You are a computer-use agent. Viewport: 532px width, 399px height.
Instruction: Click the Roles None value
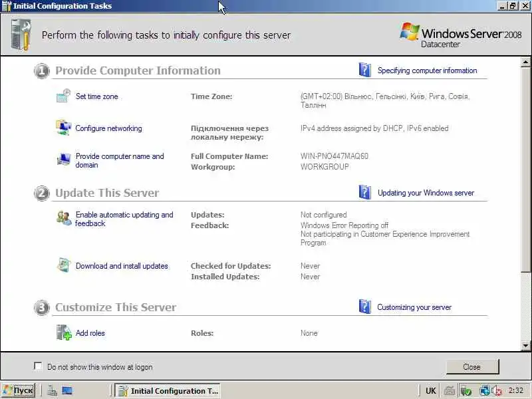[309, 333]
